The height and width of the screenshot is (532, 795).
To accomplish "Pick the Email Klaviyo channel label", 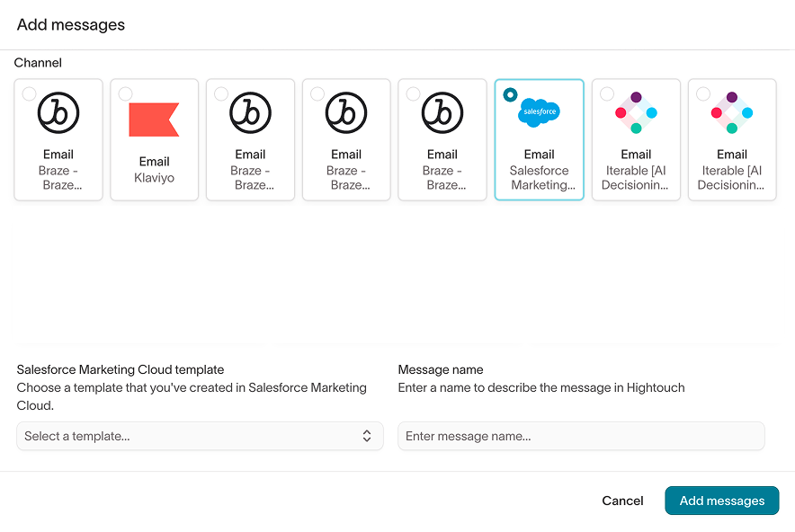I will 154,170.
